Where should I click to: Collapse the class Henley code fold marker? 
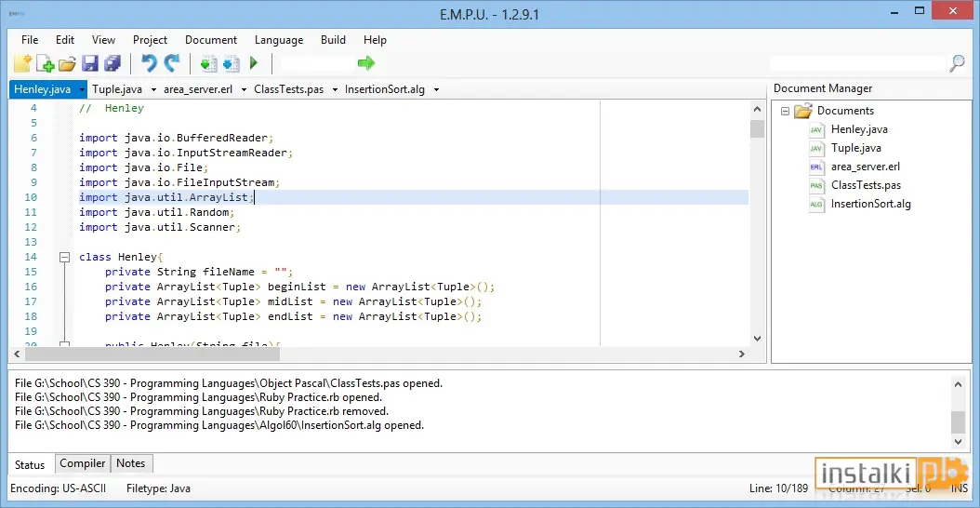pos(64,257)
